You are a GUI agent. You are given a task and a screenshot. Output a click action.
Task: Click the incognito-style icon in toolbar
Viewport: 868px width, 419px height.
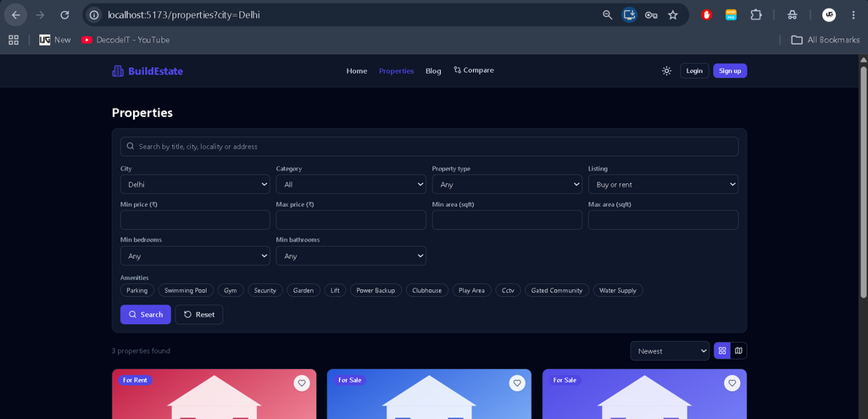[x=793, y=15]
